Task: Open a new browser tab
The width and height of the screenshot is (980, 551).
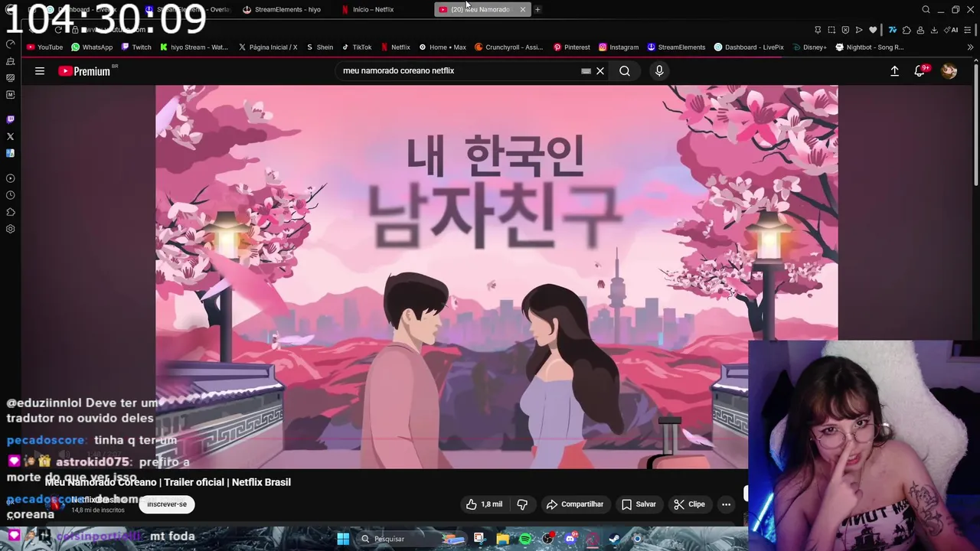Action: tap(537, 9)
